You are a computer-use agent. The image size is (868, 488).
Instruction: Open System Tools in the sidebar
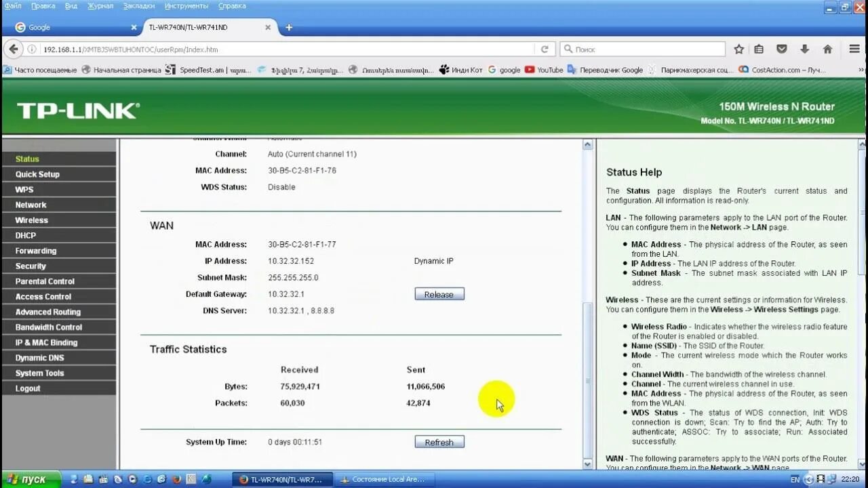[x=59, y=373]
